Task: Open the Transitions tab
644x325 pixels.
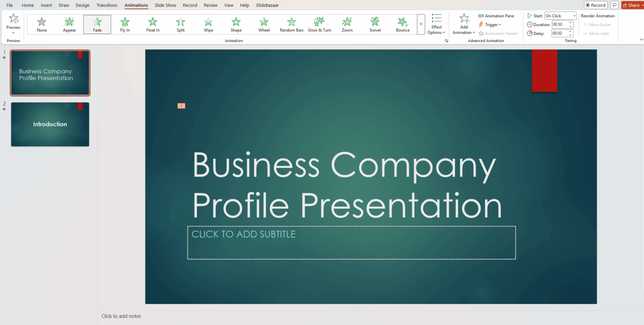Action: click(x=107, y=5)
